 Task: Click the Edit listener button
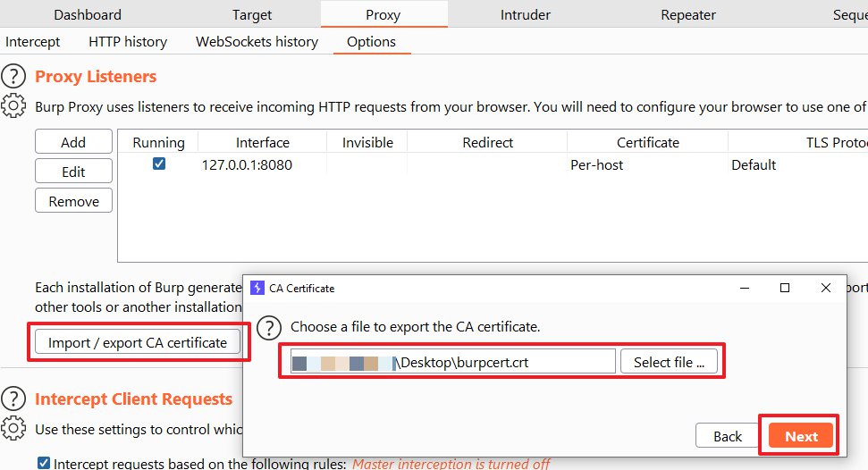73,172
